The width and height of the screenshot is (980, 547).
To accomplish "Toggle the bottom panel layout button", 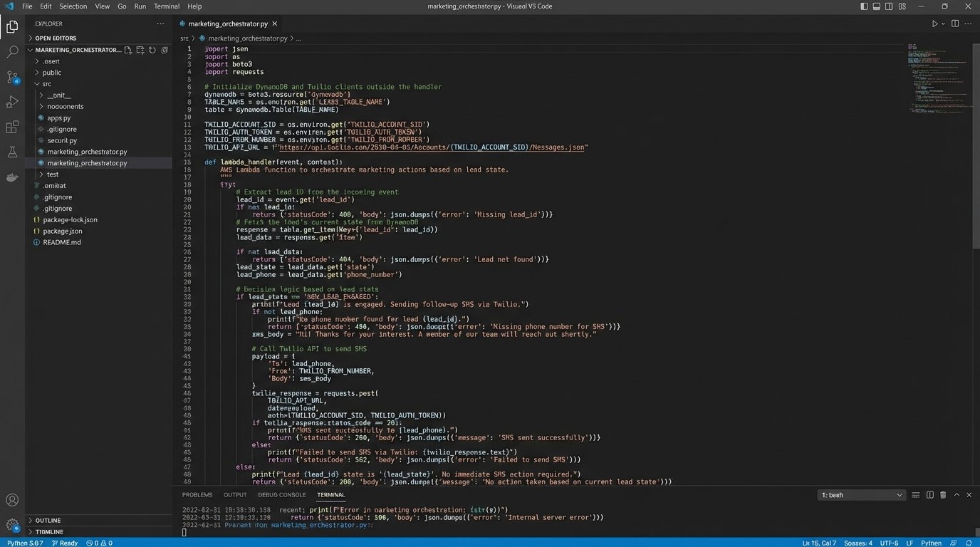I will (875, 6).
